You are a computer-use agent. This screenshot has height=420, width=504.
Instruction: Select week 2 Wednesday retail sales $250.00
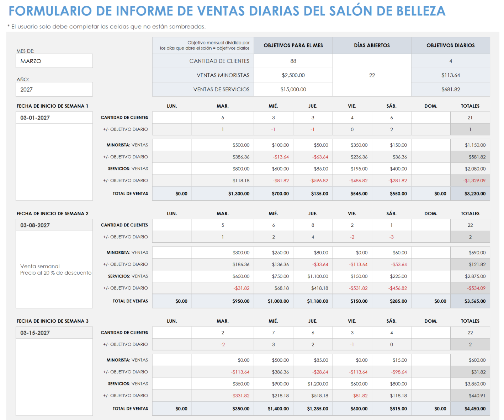click(274, 253)
